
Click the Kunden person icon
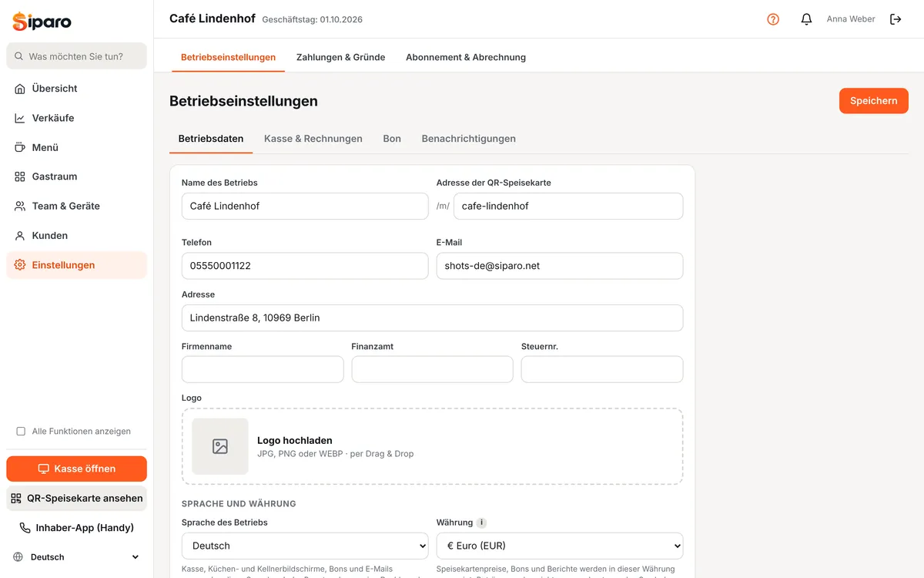[20, 235]
